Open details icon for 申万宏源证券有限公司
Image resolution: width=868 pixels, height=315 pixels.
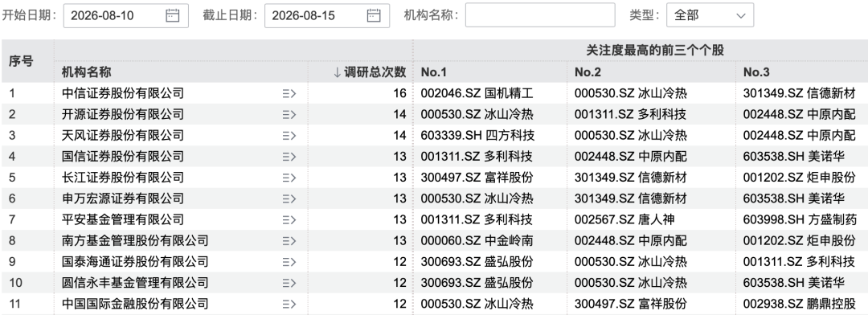point(289,198)
